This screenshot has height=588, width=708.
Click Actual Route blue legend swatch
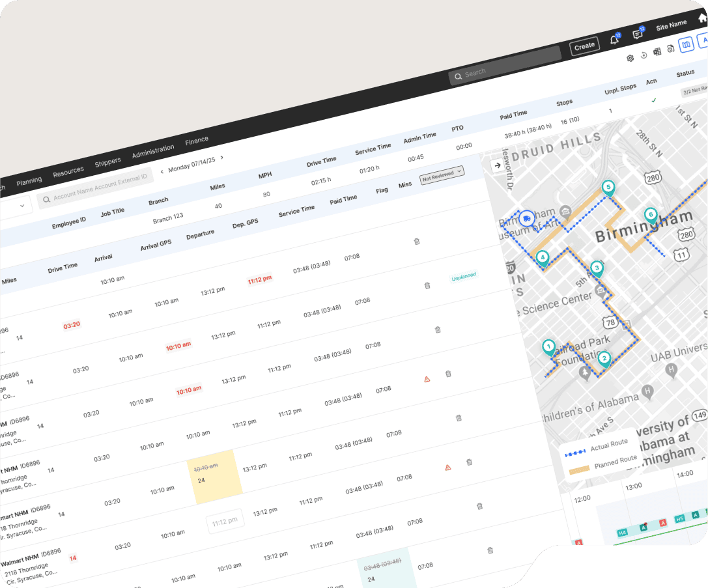(575, 453)
